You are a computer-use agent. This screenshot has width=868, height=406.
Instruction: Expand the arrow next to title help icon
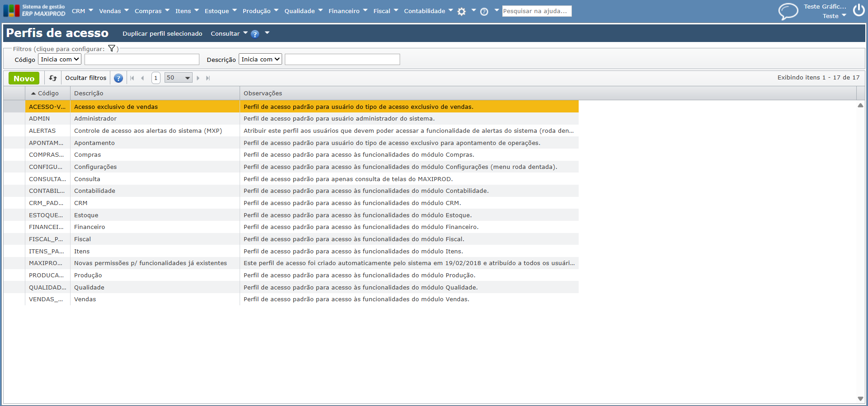[267, 33]
